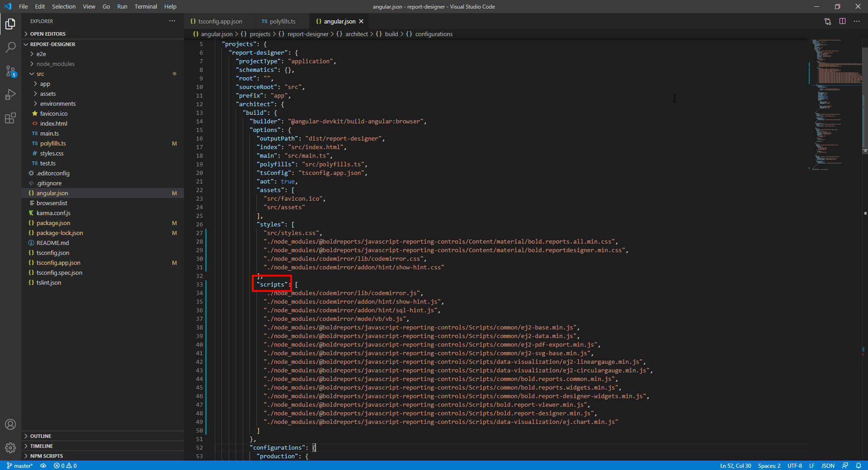Open notifications bell in status bar
The width and height of the screenshot is (868, 470).
858,465
